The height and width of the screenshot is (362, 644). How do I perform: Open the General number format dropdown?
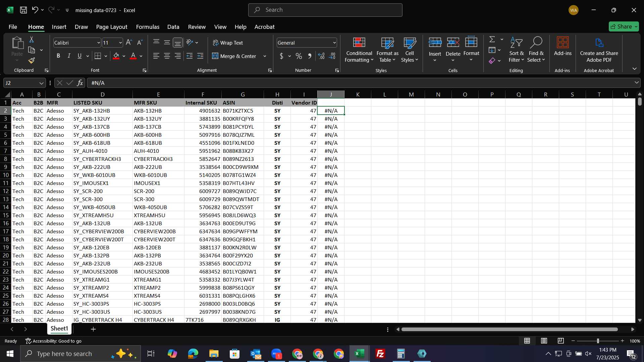[334, 43]
